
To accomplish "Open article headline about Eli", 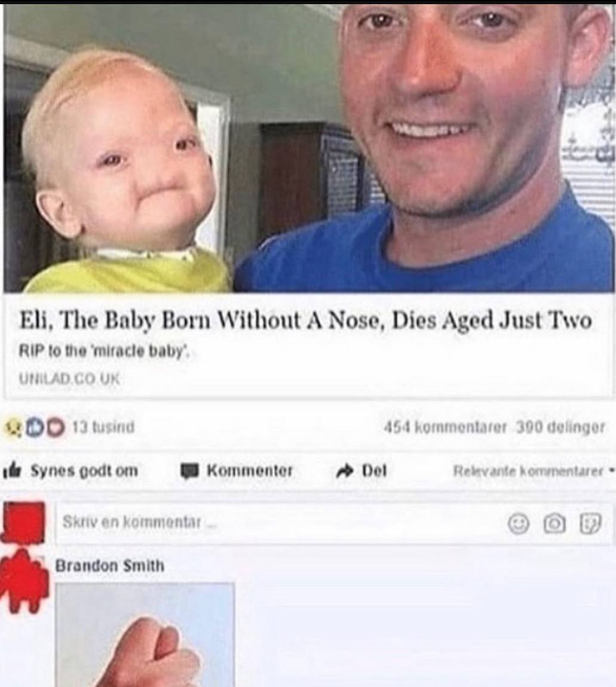I will pos(305,320).
